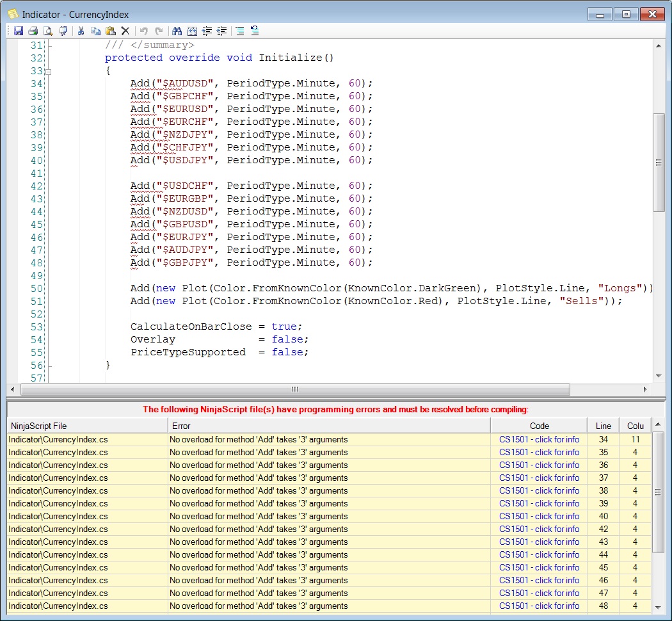Click the PriceTypeSupported false value
The image size is (672, 621).
tap(287, 352)
